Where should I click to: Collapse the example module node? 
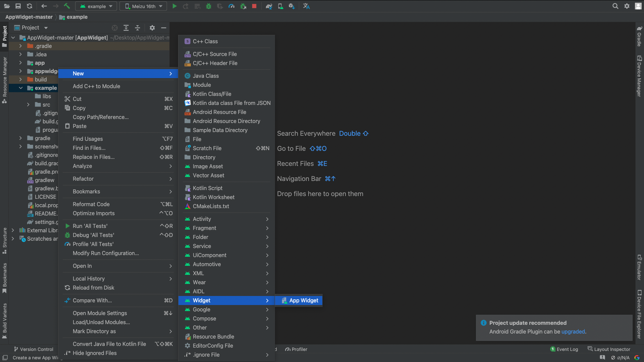(x=20, y=88)
